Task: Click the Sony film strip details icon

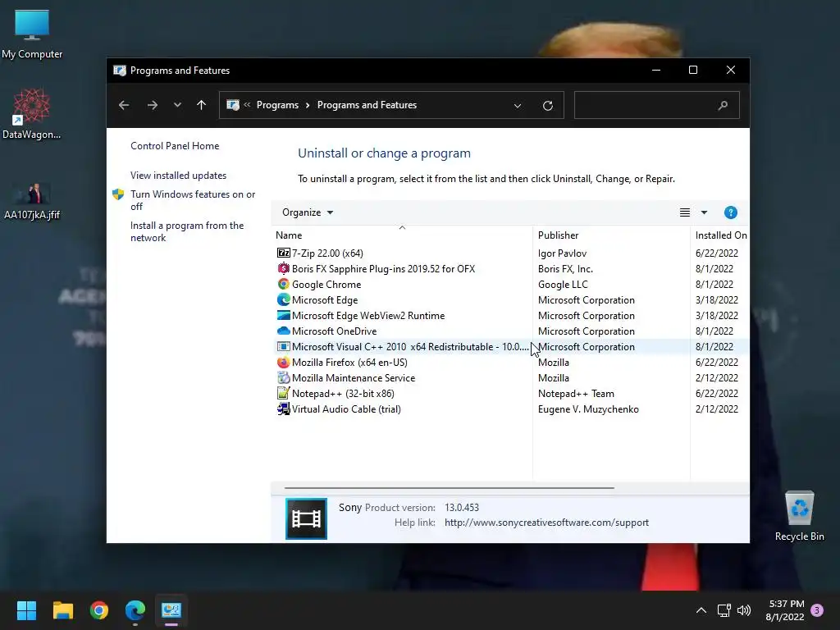Action: (307, 518)
